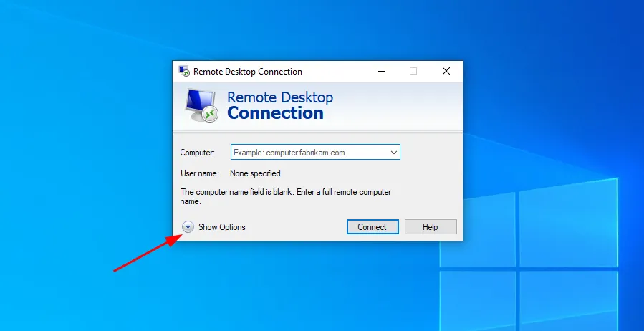Screen dimensions: 644x331
Task: Focus the Computer name input field
Action: coord(309,153)
